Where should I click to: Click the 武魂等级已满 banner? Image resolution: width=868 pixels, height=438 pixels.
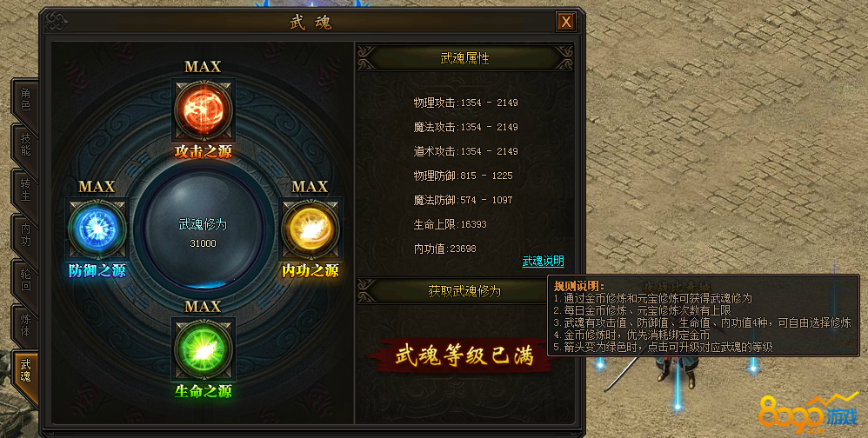[x=464, y=355]
